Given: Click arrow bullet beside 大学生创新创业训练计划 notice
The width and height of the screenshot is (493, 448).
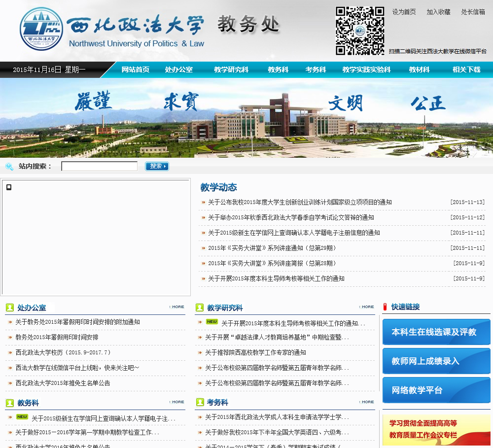Looking at the screenshot, I should pos(204,203).
